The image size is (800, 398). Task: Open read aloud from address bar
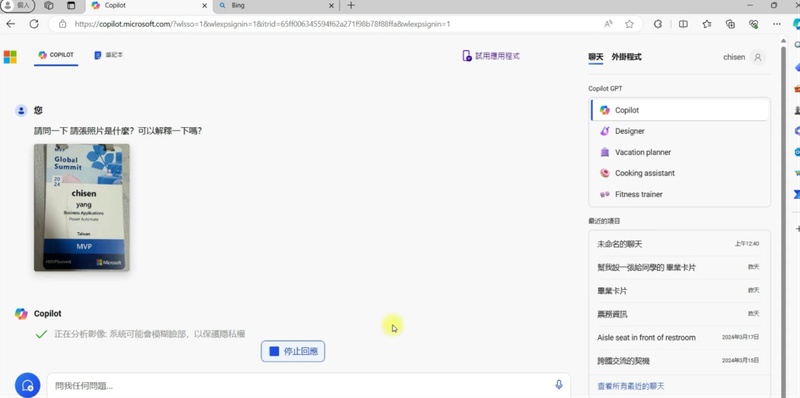[608, 24]
